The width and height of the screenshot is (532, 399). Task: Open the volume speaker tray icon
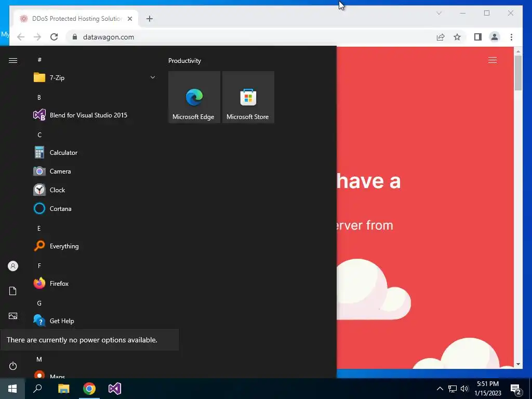coord(464,389)
